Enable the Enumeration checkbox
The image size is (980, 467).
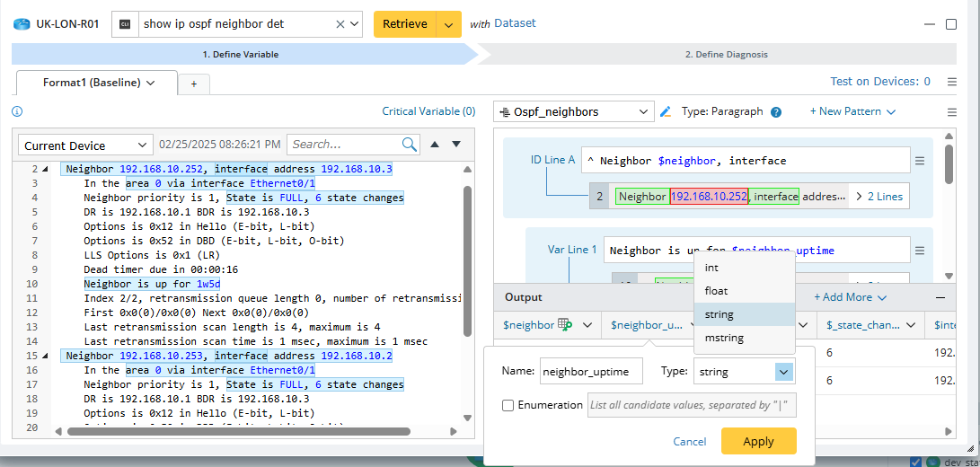pos(508,405)
